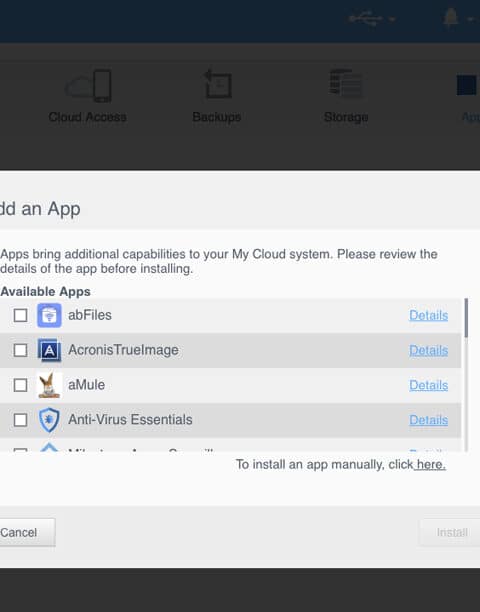
Task: Open Details link for AcronisTrueImage
Action: pos(428,350)
